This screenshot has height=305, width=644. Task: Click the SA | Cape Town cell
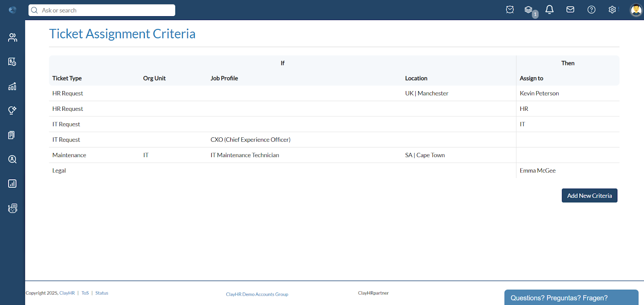coord(425,155)
